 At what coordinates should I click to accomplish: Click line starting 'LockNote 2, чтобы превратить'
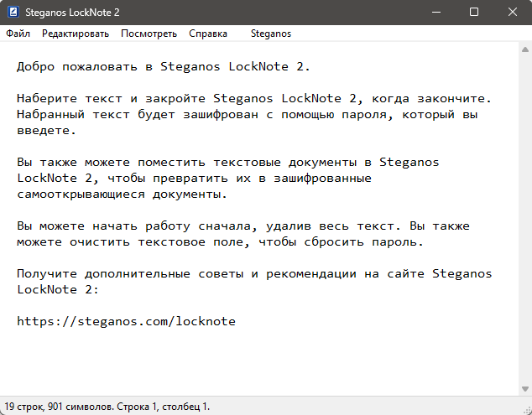pos(195,178)
